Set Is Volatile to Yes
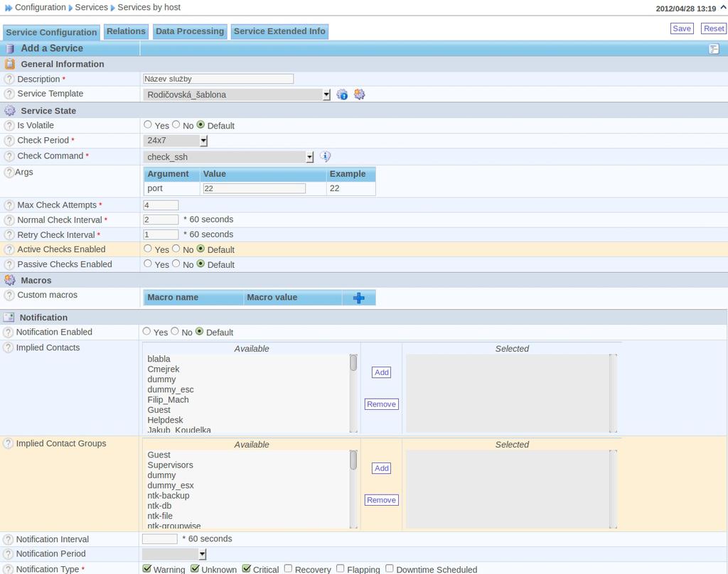728x574 pixels. [148, 124]
